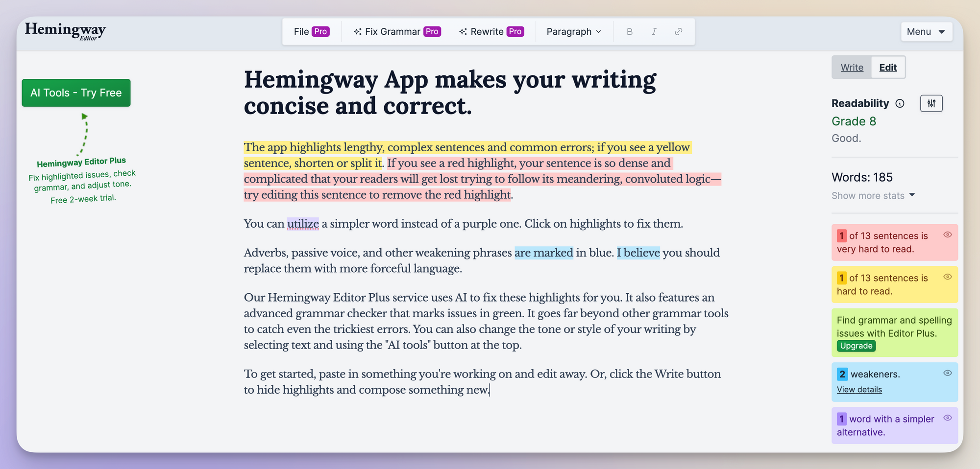Image resolution: width=980 pixels, height=469 pixels.
Task: Click the Words: 185 count
Action: [862, 177]
